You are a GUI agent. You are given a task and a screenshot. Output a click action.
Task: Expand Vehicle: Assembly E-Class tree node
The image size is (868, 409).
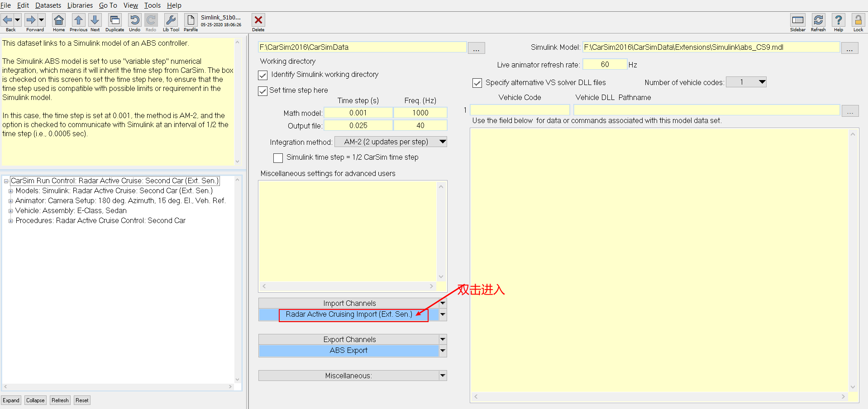(10, 211)
